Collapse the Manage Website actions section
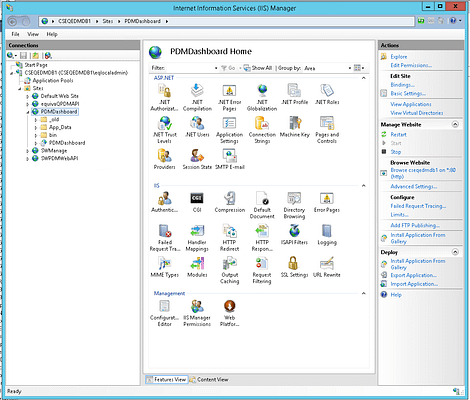The width and height of the screenshot is (470, 400). [x=455, y=124]
